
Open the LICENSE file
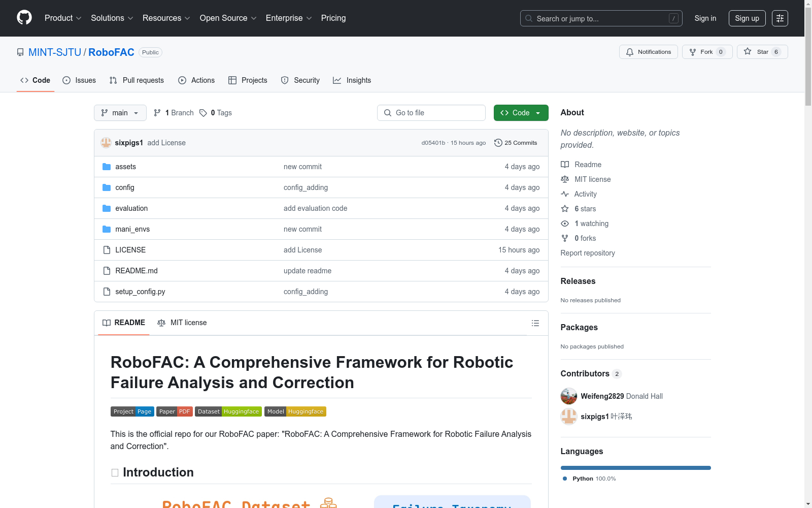tap(130, 250)
